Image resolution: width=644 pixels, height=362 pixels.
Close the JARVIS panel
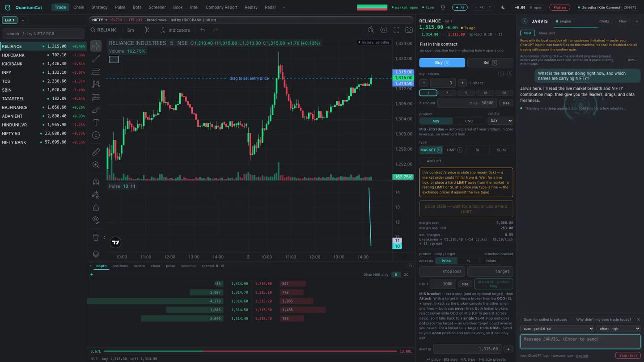[x=637, y=21]
